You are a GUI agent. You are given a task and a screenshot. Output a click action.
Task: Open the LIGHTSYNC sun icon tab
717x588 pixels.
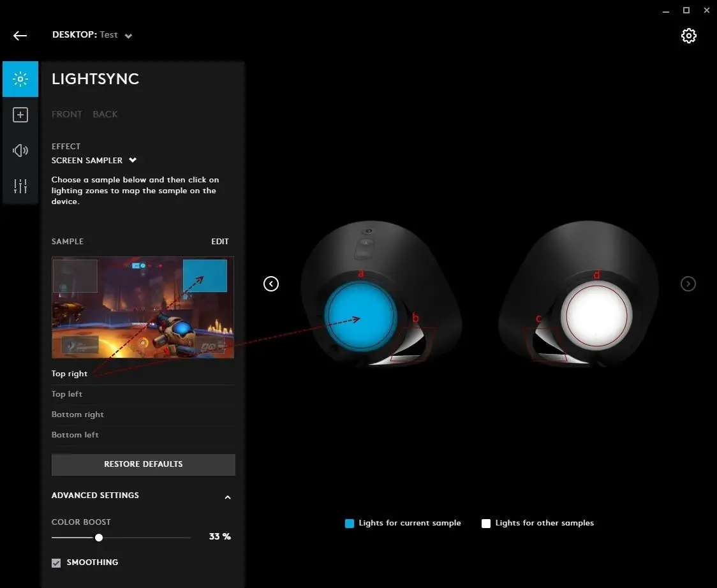pos(20,79)
